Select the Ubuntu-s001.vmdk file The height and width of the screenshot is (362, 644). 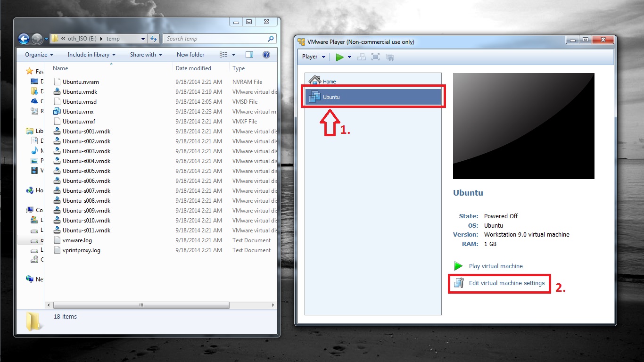tap(86, 131)
